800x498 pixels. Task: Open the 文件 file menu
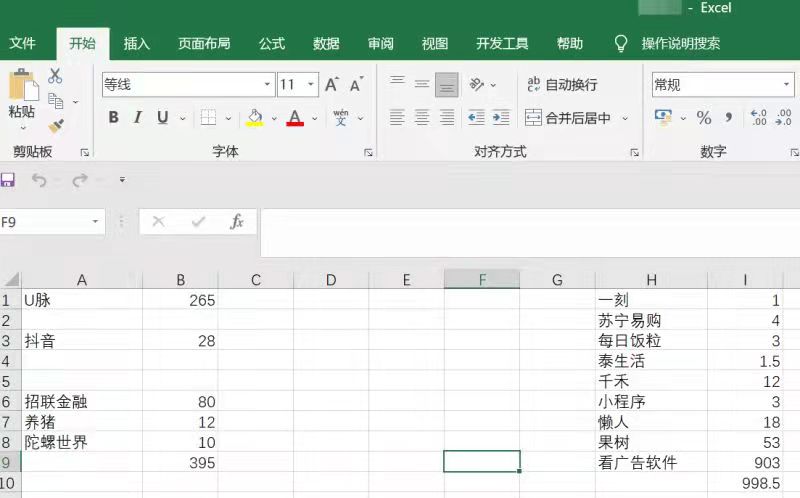coord(22,43)
